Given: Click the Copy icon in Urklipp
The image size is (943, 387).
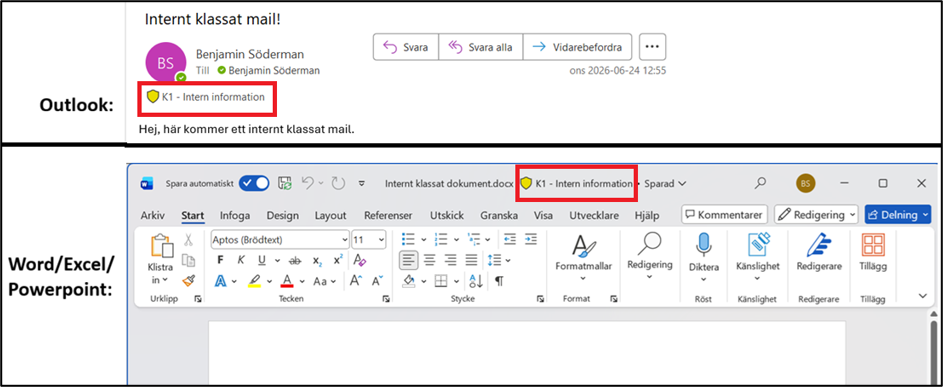Looking at the screenshot, I should pos(188,260).
